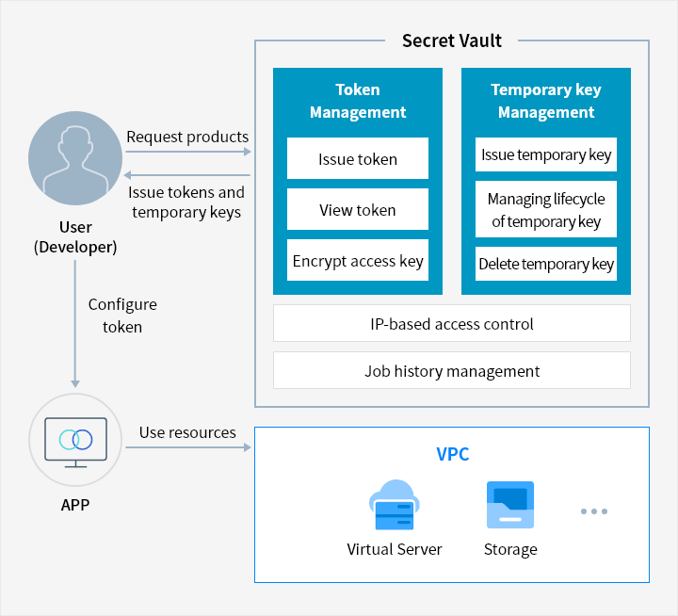The image size is (678, 616).
Task: Click the Issue token box
Action: click(x=358, y=158)
